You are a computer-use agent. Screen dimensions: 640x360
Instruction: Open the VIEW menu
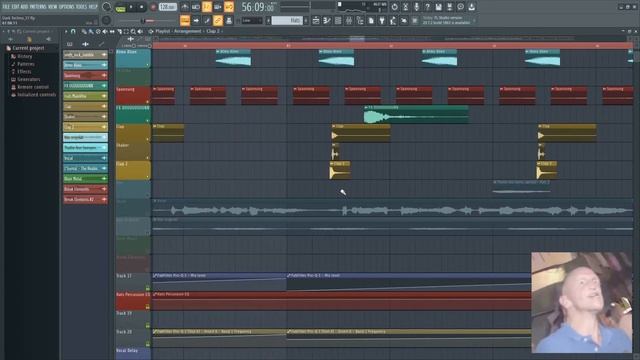pyautogui.click(x=53, y=7)
